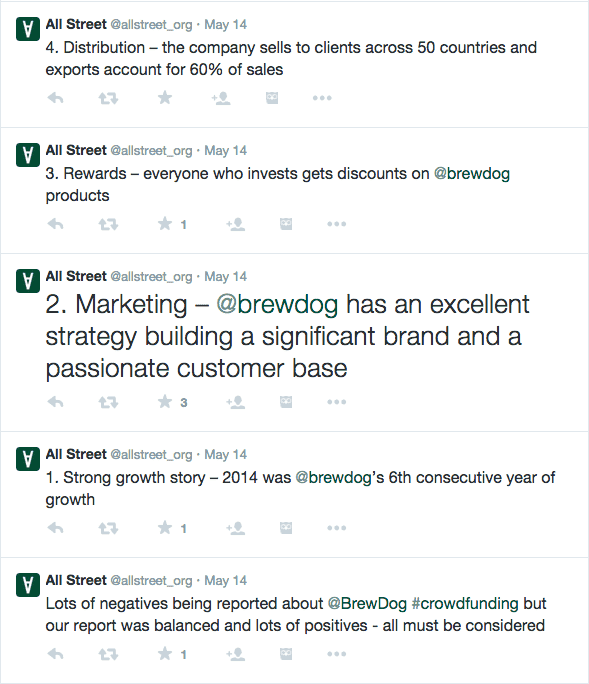Open the #crowdfunding hashtag link

(465, 603)
